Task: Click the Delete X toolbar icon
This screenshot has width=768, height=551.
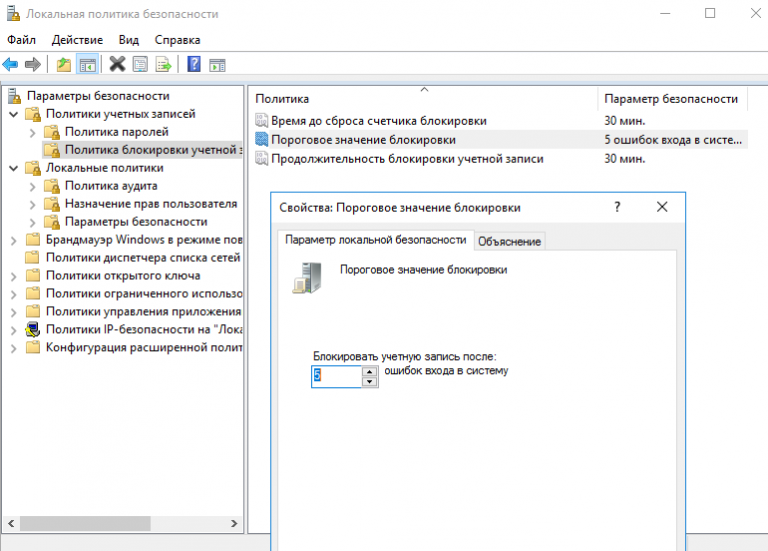Action: coord(117,65)
